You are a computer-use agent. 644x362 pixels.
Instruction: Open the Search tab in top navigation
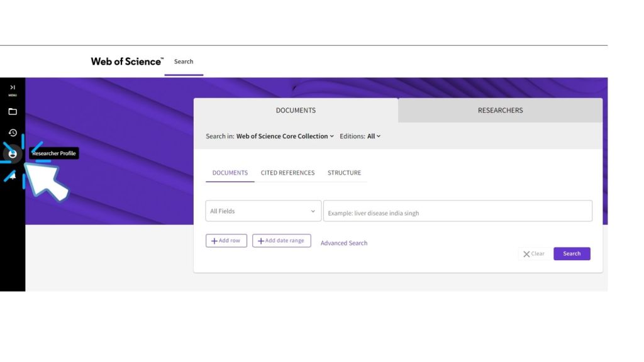point(184,62)
